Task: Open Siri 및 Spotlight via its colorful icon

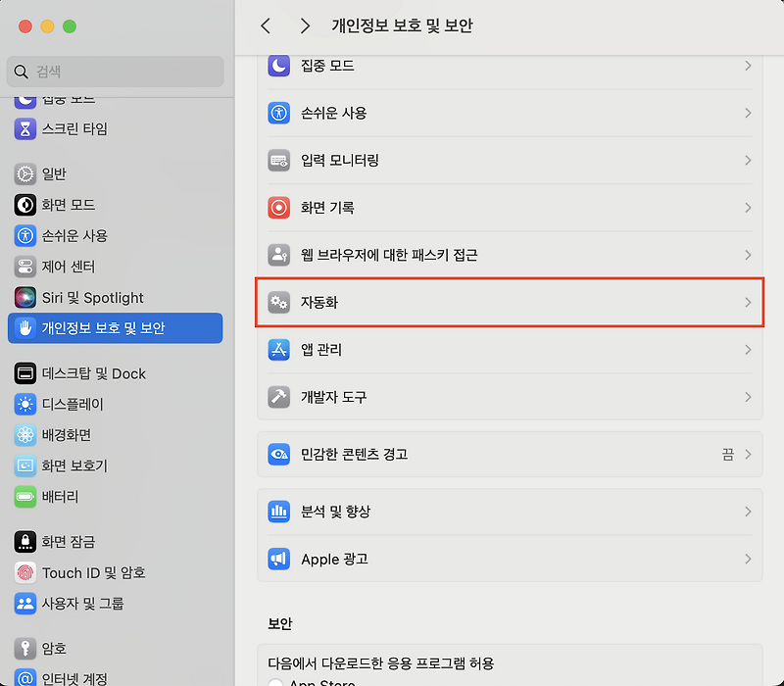Action: tap(27, 297)
